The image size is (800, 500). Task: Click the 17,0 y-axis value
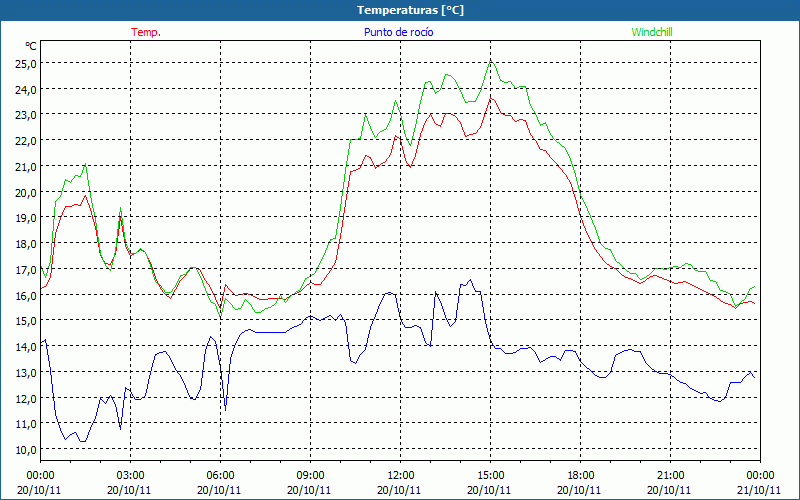pos(26,269)
